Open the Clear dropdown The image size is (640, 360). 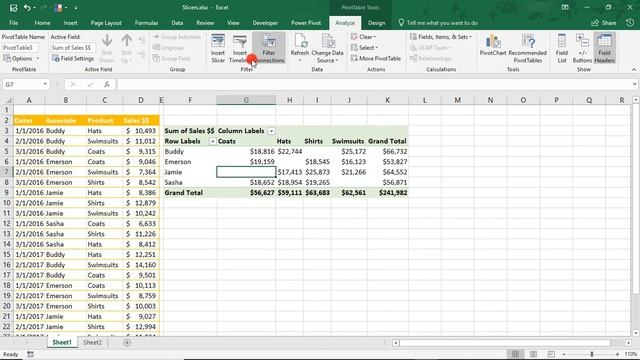[363, 37]
